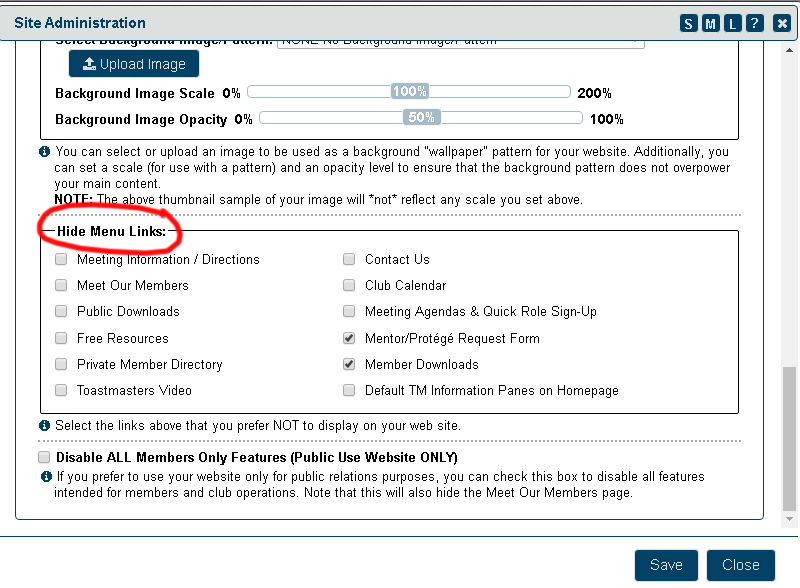
Task: Set dialog size to Small (S)
Action: click(689, 23)
